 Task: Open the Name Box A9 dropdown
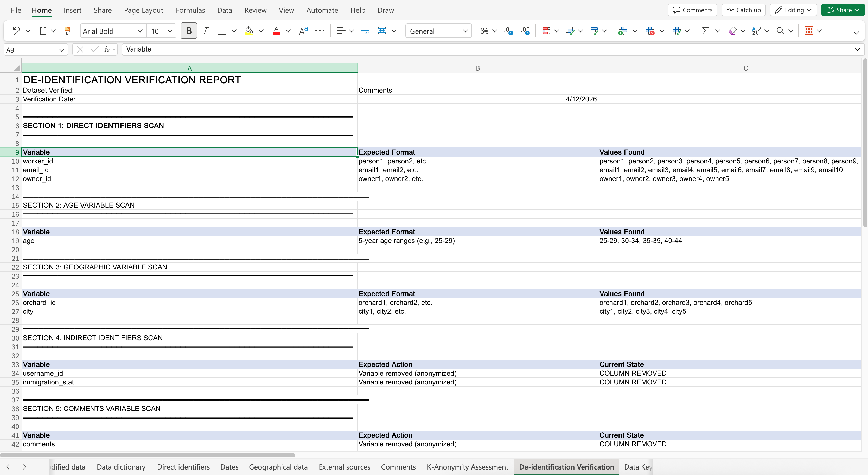[62, 50]
